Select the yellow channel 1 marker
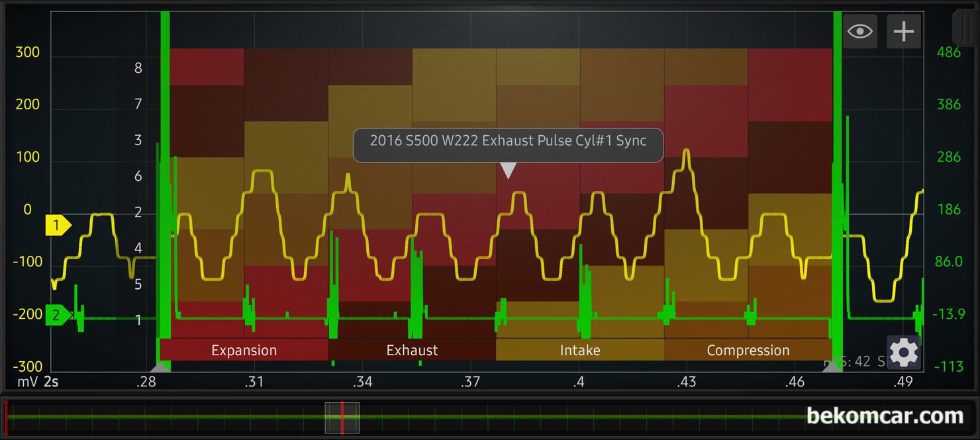Viewport: 980px width, 440px height. 58,226
